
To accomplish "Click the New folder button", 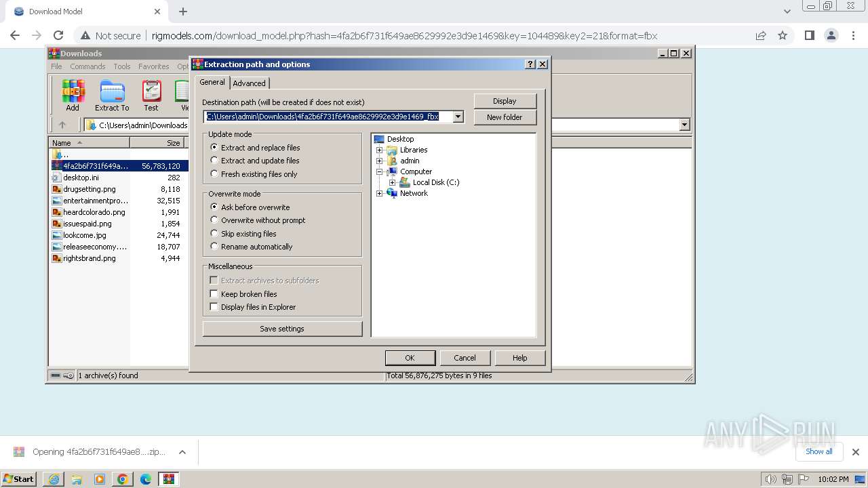I will point(505,117).
